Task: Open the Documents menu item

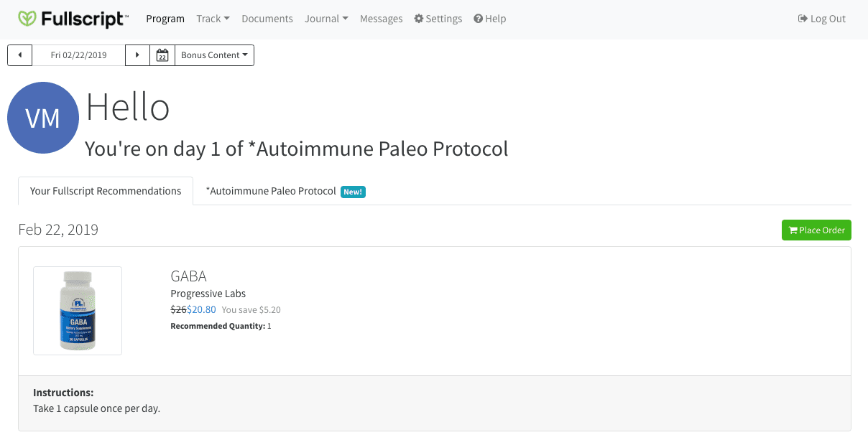Action: (x=267, y=19)
